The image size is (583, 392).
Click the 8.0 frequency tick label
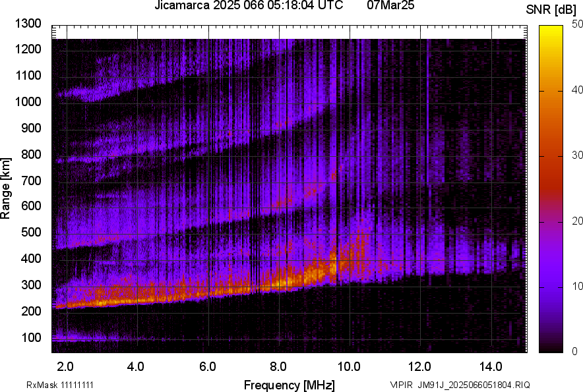click(278, 366)
